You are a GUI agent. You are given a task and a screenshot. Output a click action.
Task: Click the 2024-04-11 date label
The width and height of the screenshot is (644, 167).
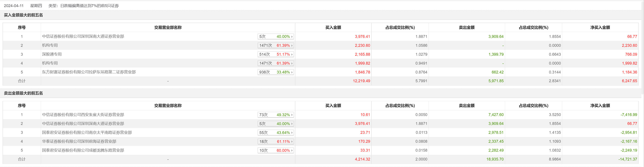[x=14, y=6]
